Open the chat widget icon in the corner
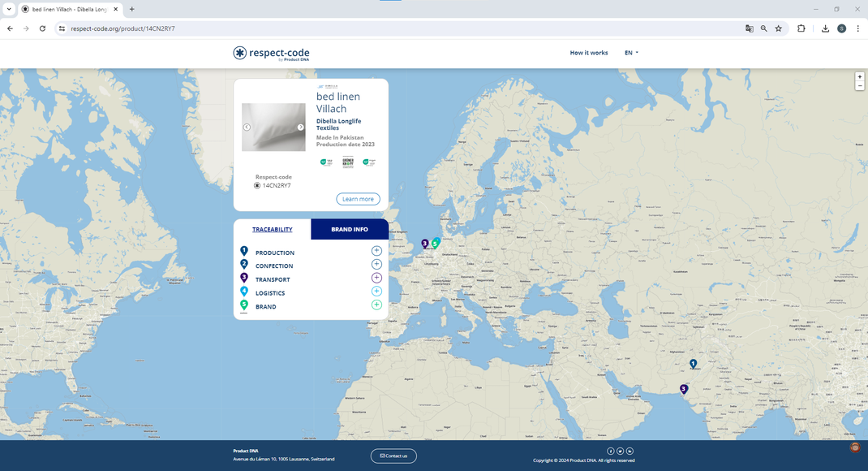 pos(855,447)
